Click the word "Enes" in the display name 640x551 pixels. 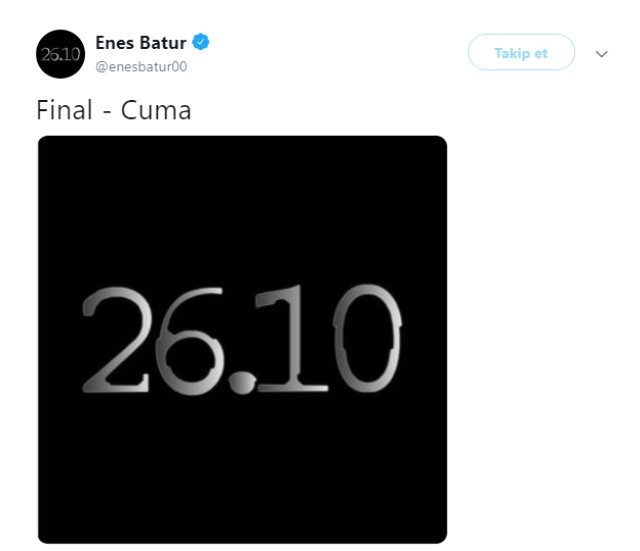point(113,43)
